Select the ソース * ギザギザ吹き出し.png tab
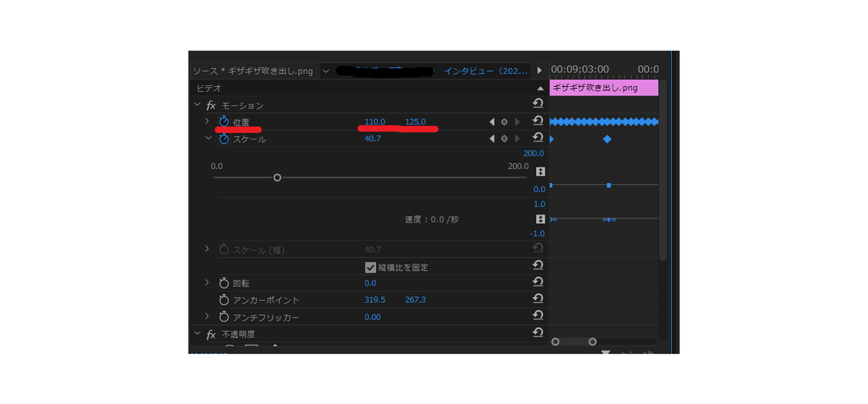868x404 pixels. 254,71
